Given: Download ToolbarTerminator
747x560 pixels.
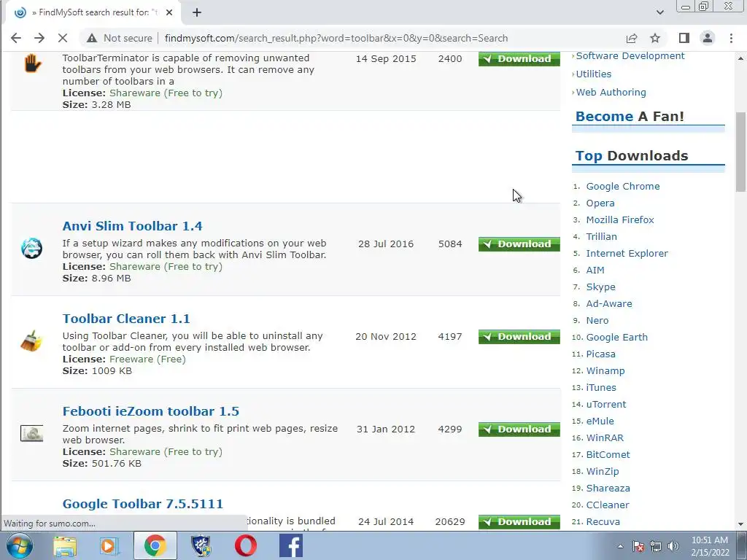Looking at the screenshot, I should (x=519, y=58).
